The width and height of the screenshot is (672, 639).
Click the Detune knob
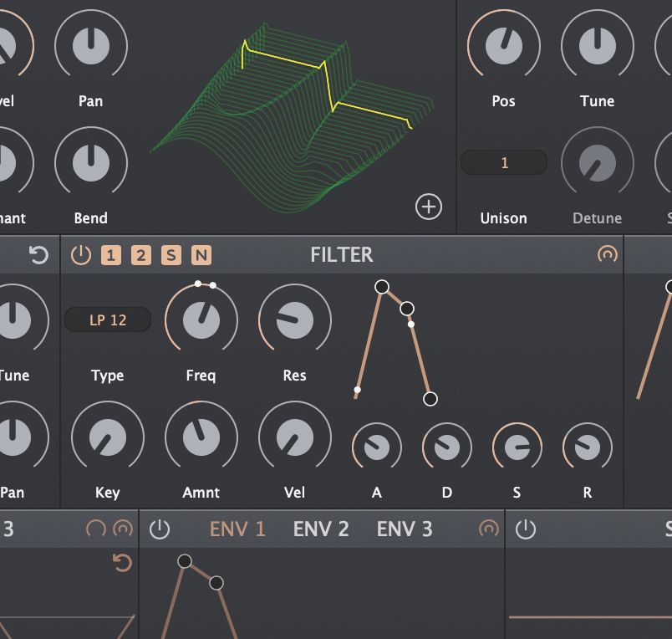click(597, 164)
